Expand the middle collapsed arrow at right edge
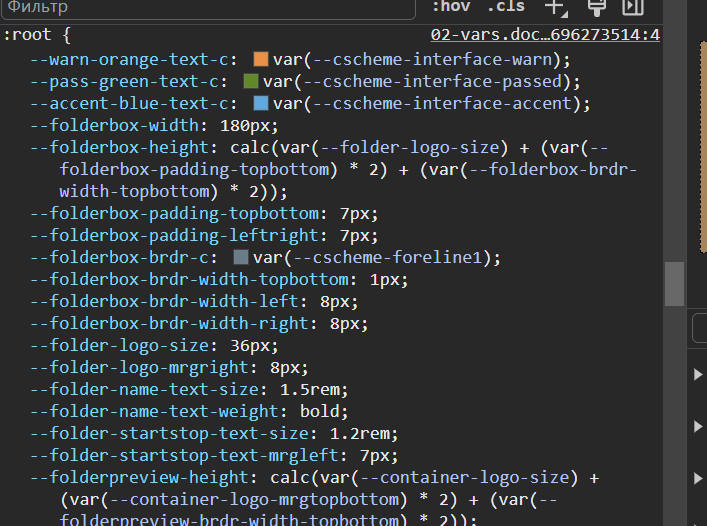Screen dimensions: 707x526 [x=698, y=426]
